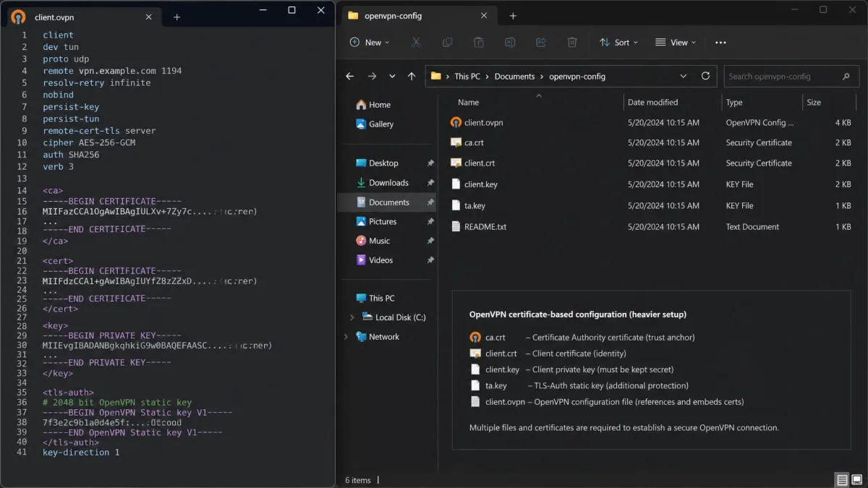Open the View dropdown menu
The height and width of the screenshot is (488, 868).
676,43
